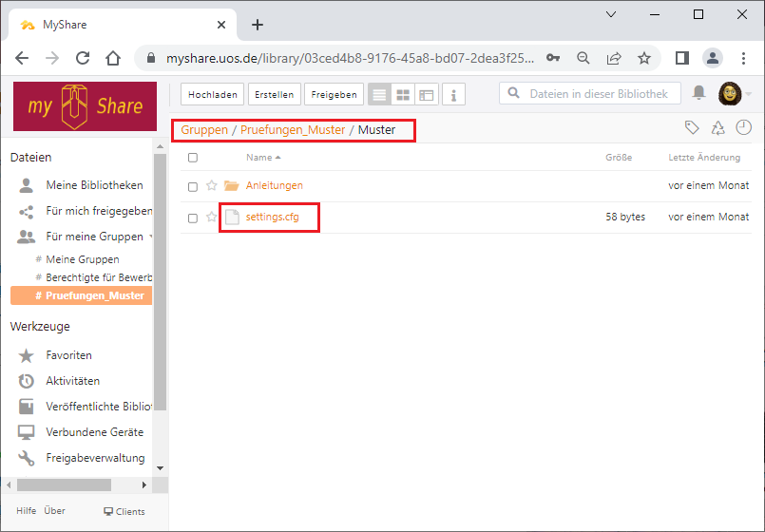This screenshot has width=765, height=532.
Task: Tick the checkbox for Anleitungen folder
Action: (x=193, y=186)
